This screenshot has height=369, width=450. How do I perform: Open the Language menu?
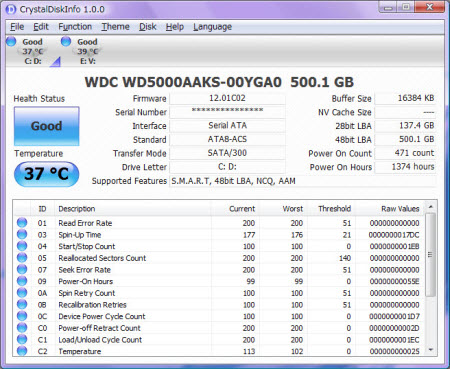click(212, 27)
